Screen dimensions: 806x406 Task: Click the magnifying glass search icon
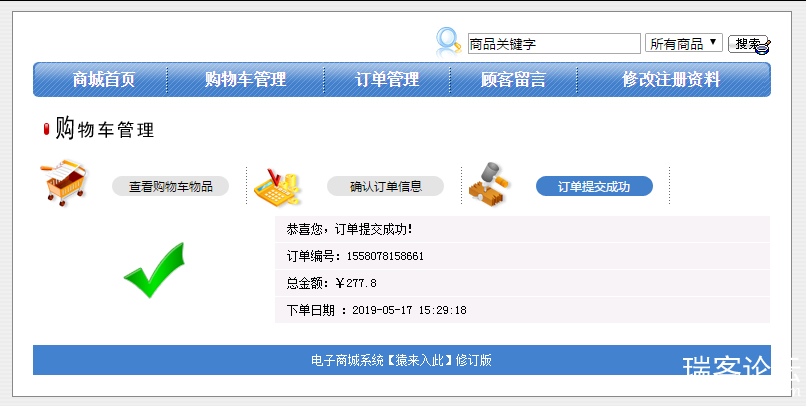(448, 41)
